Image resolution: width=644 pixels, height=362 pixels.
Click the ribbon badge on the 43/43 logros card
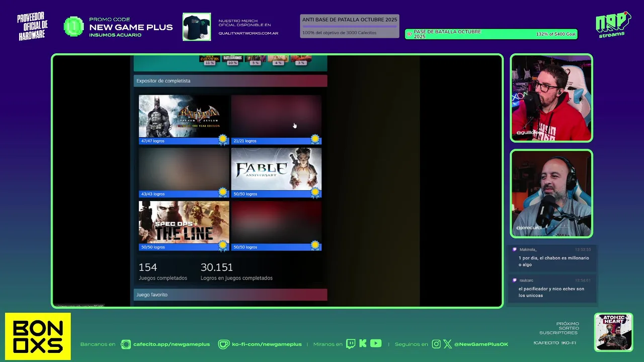click(223, 192)
